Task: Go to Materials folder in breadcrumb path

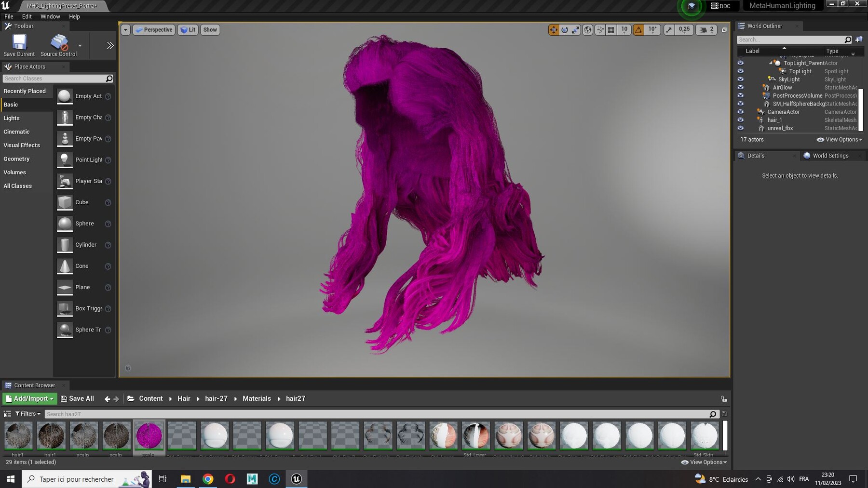Action: pos(257,399)
